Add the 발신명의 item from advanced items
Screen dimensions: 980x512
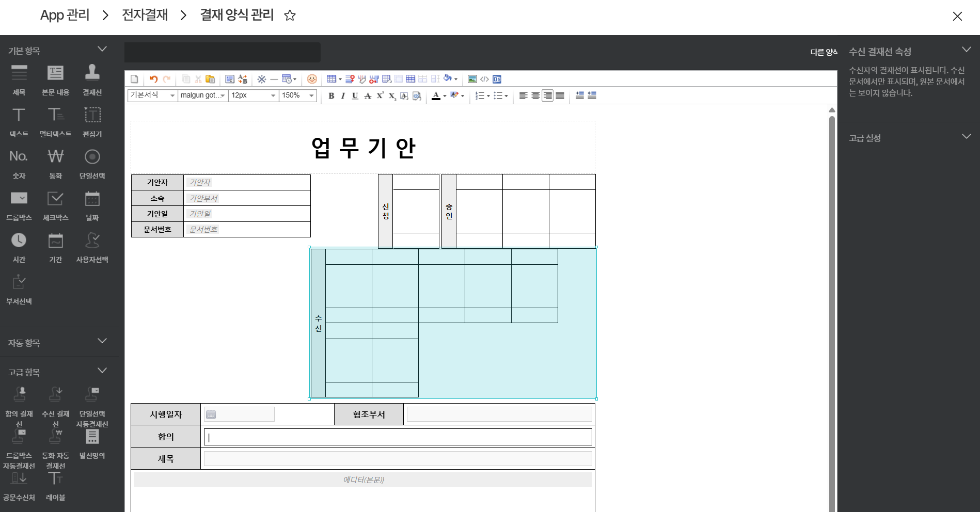coord(92,442)
